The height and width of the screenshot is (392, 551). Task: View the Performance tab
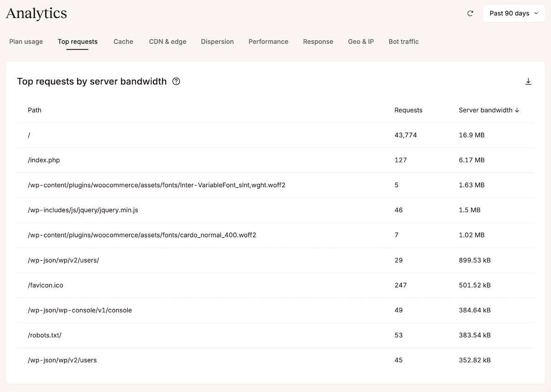(x=269, y=42)
